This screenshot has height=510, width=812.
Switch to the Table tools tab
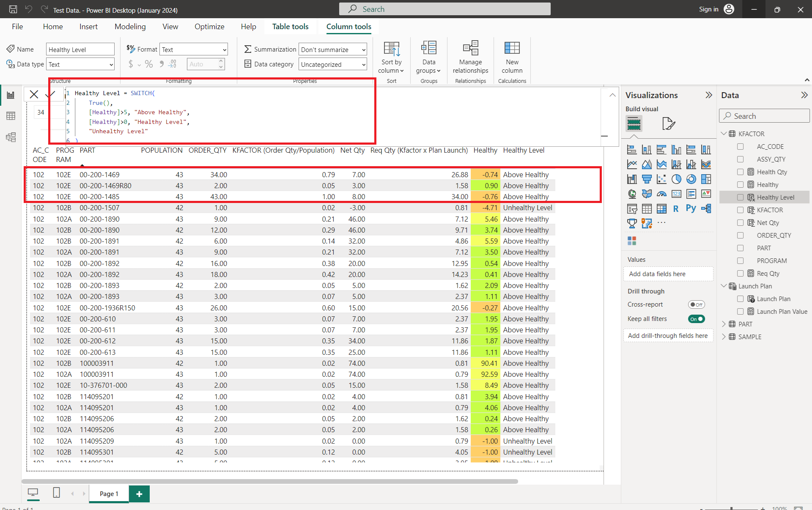coord(290,27)
